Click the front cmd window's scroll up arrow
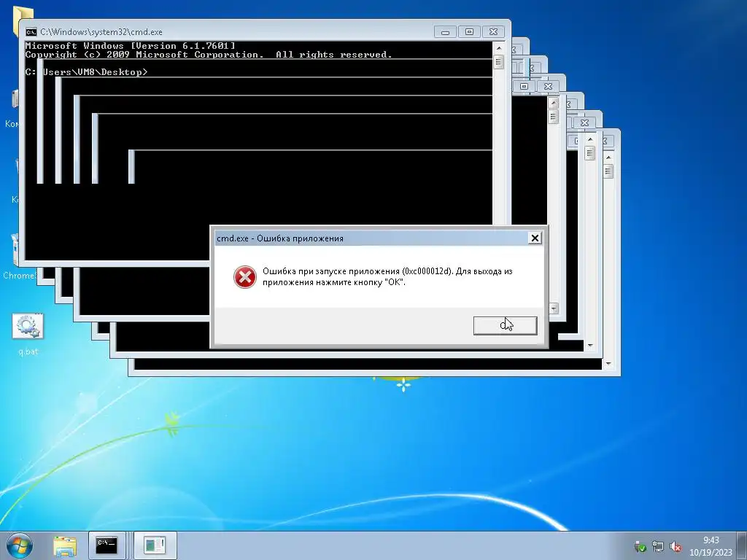Viewport: 747px width, 560px height. [x=499, y=48]
